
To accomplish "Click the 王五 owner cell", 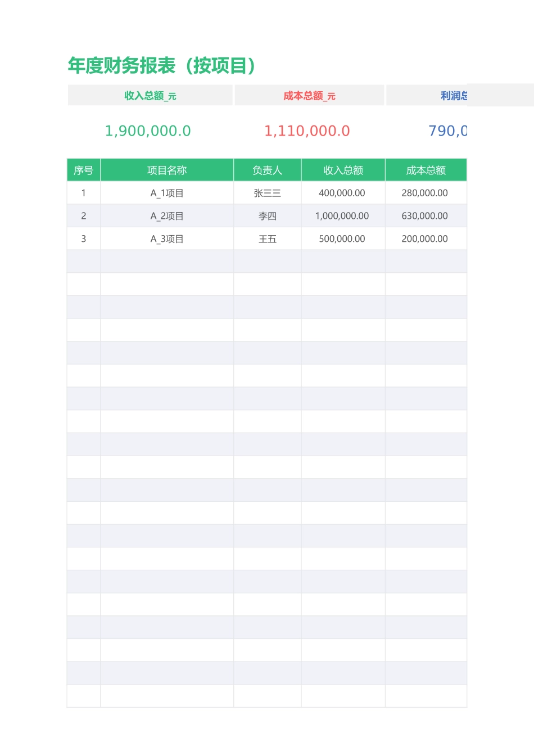I will pos(267,239).
